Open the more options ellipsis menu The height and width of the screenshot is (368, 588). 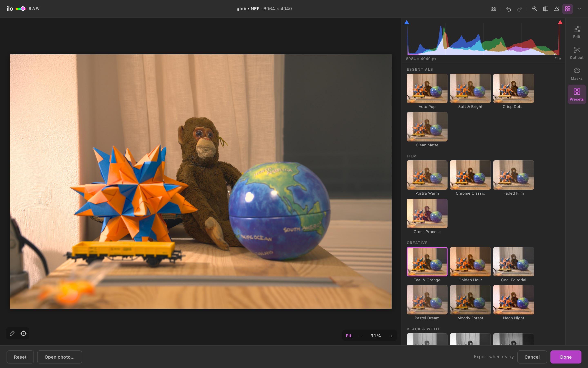coord(579,9)
